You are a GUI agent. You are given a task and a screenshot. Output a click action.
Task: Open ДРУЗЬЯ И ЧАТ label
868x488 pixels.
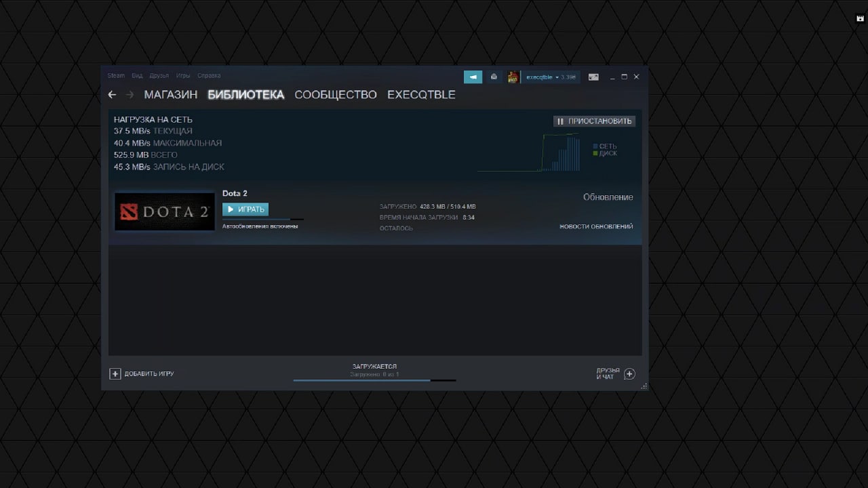(x=608, y=373)
